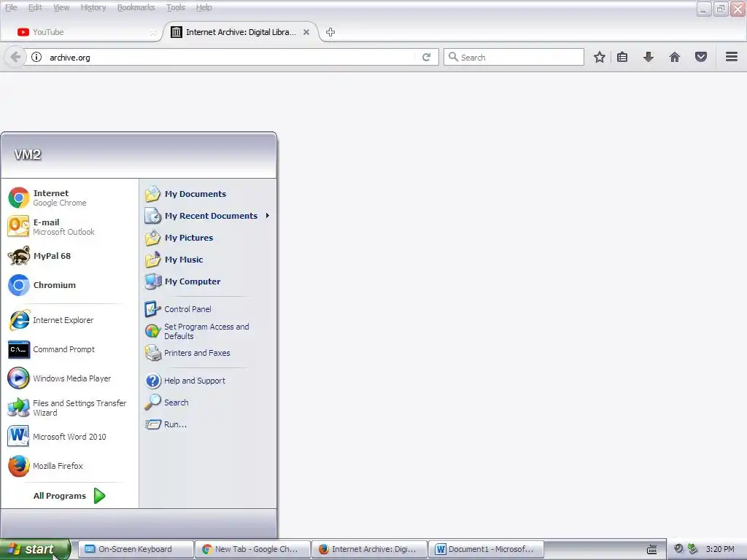Image resolution: width=747 pixels, height=560 pixels.
Task: Open the Help menu
Action: (x=204, y=7)
